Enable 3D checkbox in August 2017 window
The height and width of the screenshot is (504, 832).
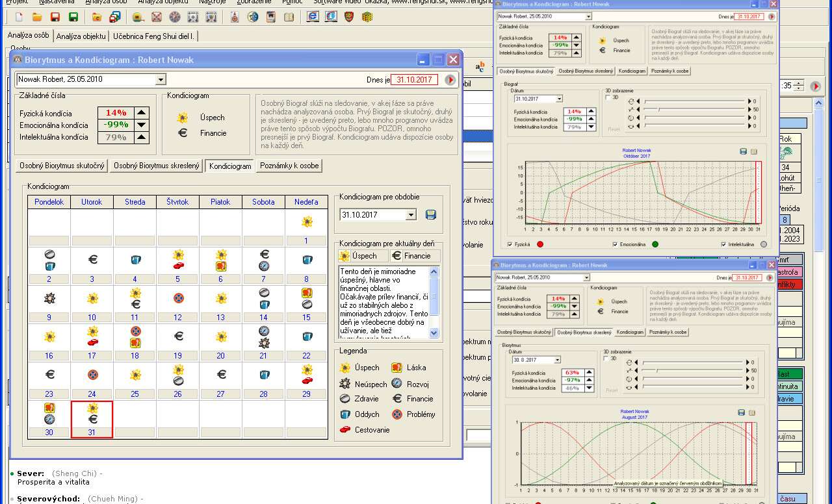606,359
